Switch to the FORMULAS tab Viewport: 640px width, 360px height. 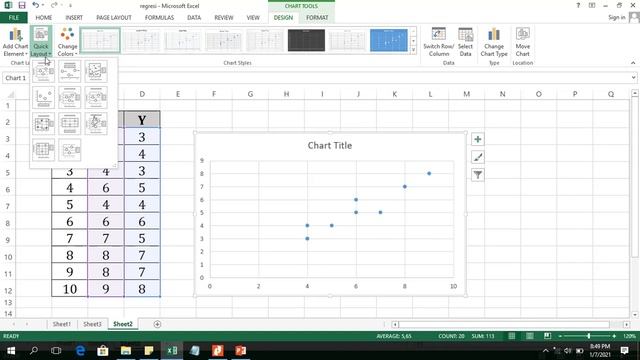[x=159, y=18]
